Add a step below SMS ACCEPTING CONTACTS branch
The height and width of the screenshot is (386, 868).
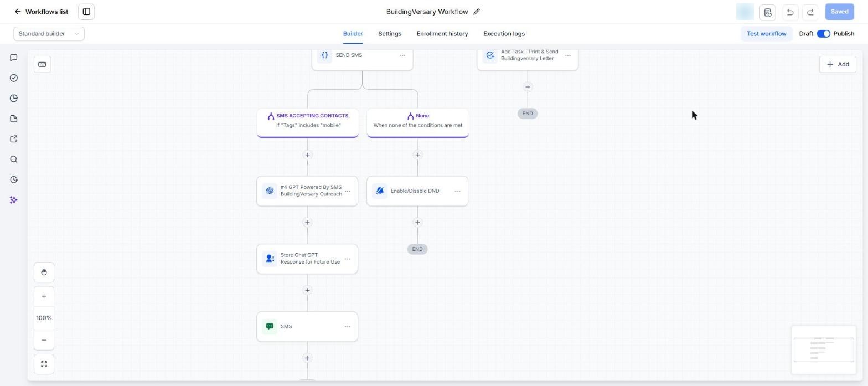[307, 155]
